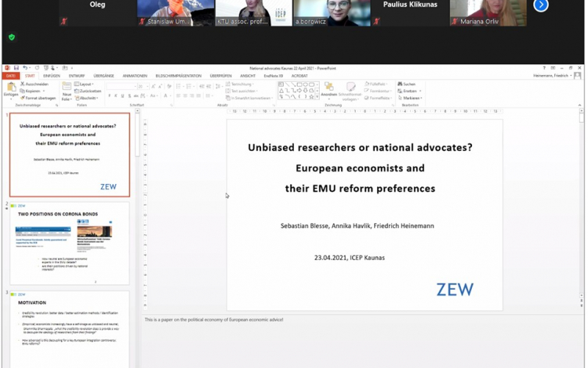Switch to the BILDSCHIRMPRÄSENTATION tab
Screen dimensions: 588x368
tap(178, 76)
